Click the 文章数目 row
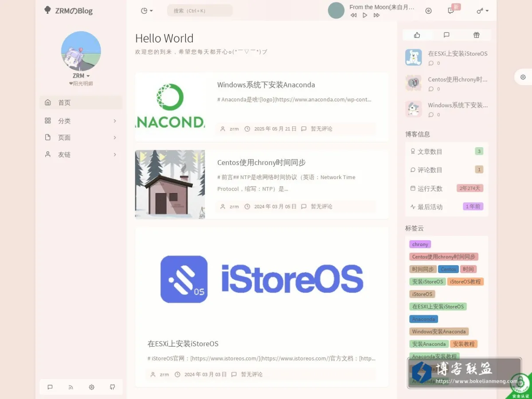The width and height of the screenshot is (532, 399). coord(446,152)
